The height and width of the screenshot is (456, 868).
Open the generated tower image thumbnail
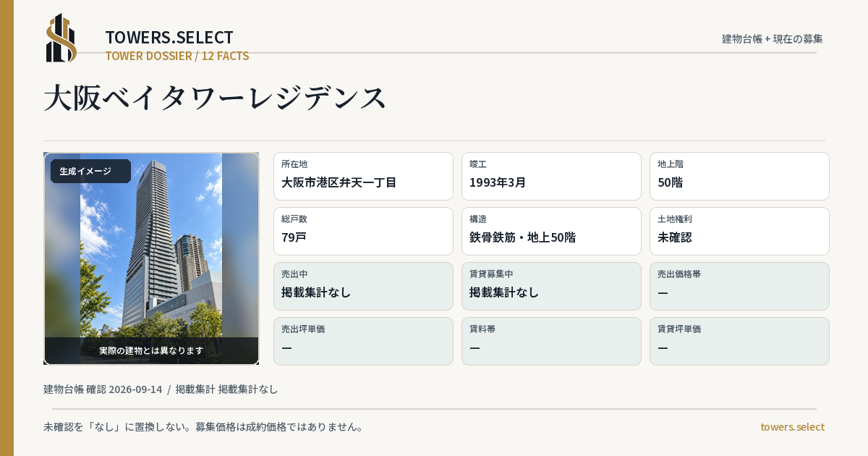151,258
